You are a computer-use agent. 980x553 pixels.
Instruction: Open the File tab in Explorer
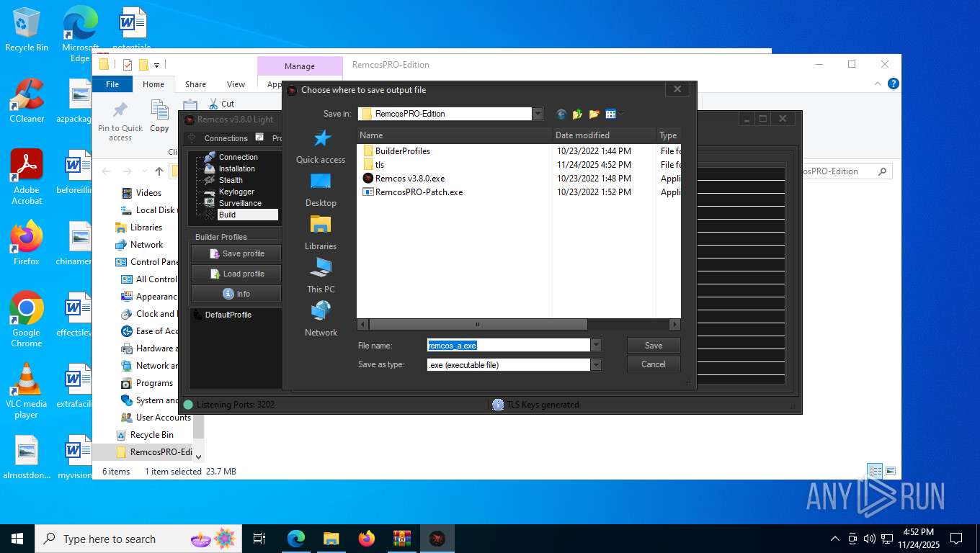112,84
